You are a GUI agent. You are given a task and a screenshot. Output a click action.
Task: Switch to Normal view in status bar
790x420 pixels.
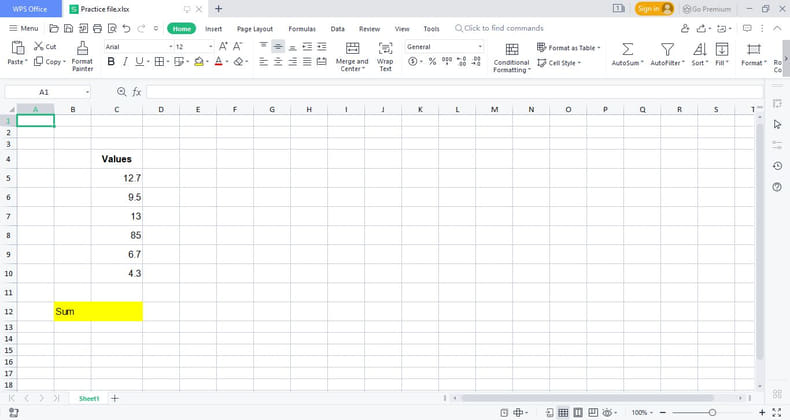(x=563, y=412)
